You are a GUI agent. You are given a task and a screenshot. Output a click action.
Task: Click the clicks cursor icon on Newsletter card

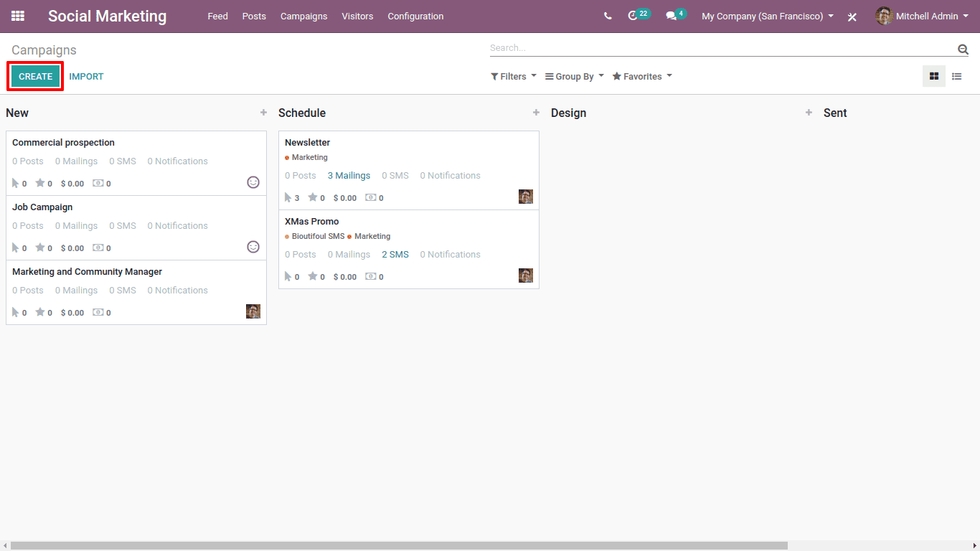[x=288, y=197]
